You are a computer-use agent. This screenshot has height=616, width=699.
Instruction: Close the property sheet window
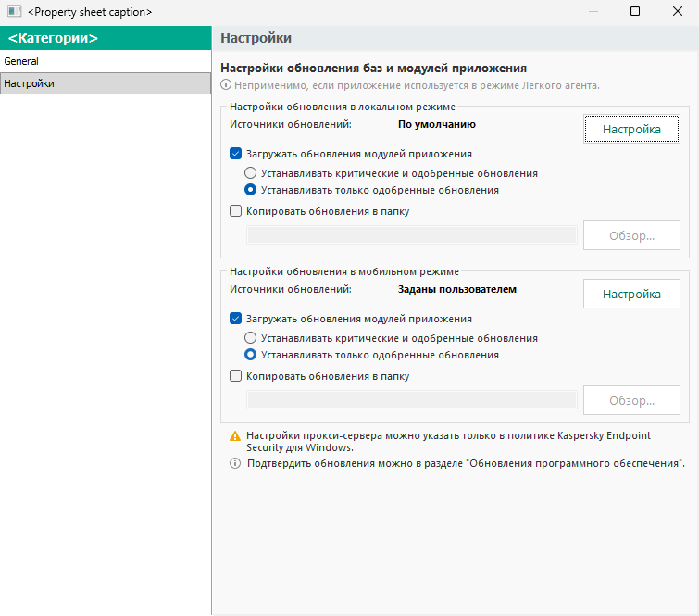[677, 11]
